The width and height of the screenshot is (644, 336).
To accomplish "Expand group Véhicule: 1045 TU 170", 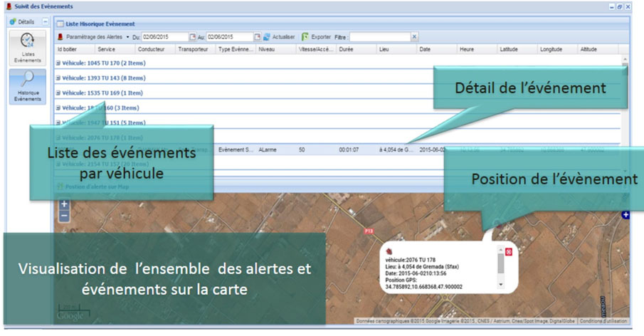I will (x=58, y=63).
